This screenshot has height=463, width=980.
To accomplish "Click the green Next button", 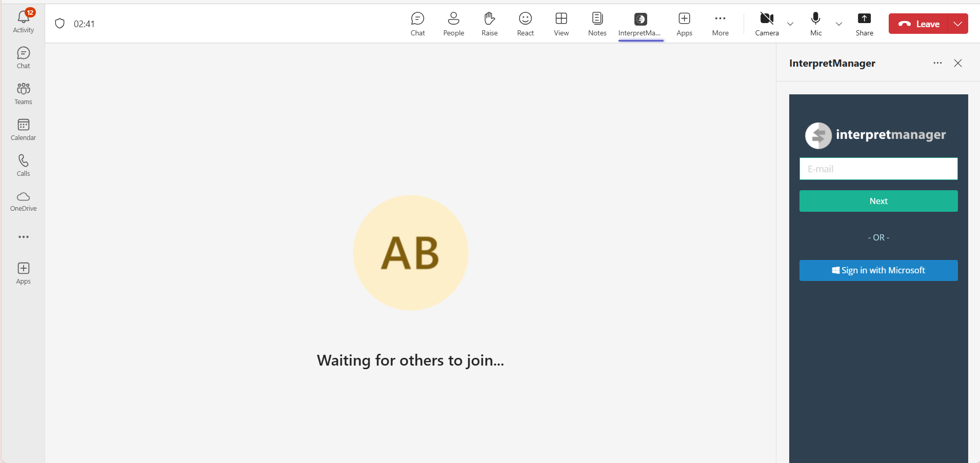I will coord(878,201).
